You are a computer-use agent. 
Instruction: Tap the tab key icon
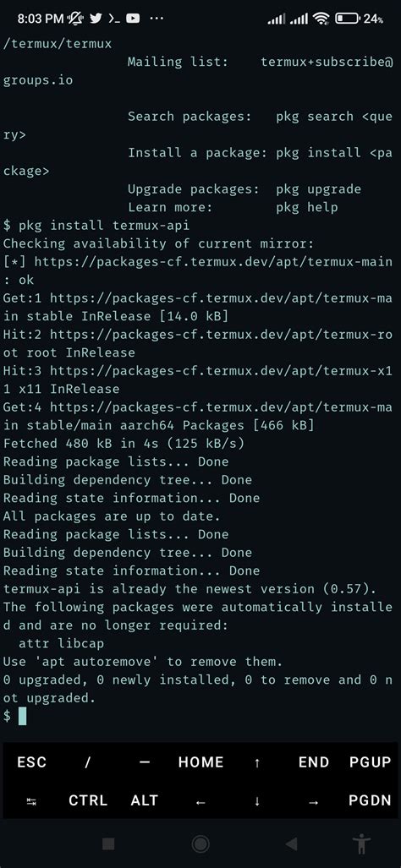tap(31, 800)
